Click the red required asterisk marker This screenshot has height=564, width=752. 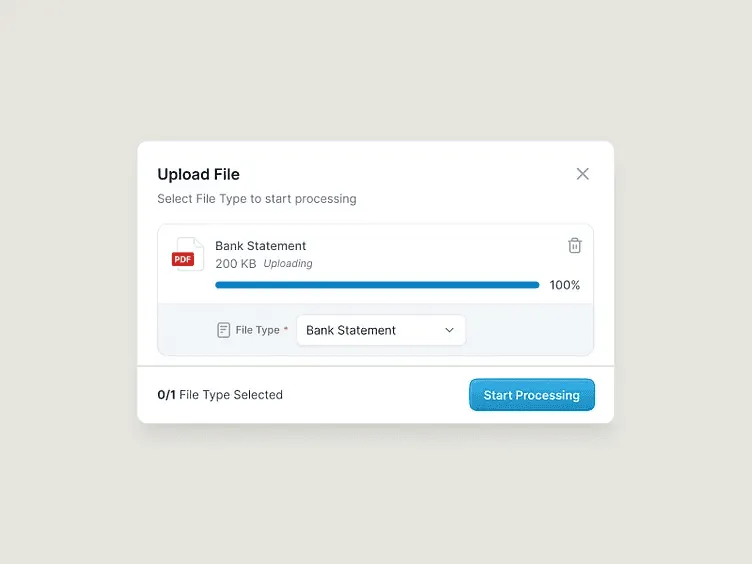click(286, 329)
